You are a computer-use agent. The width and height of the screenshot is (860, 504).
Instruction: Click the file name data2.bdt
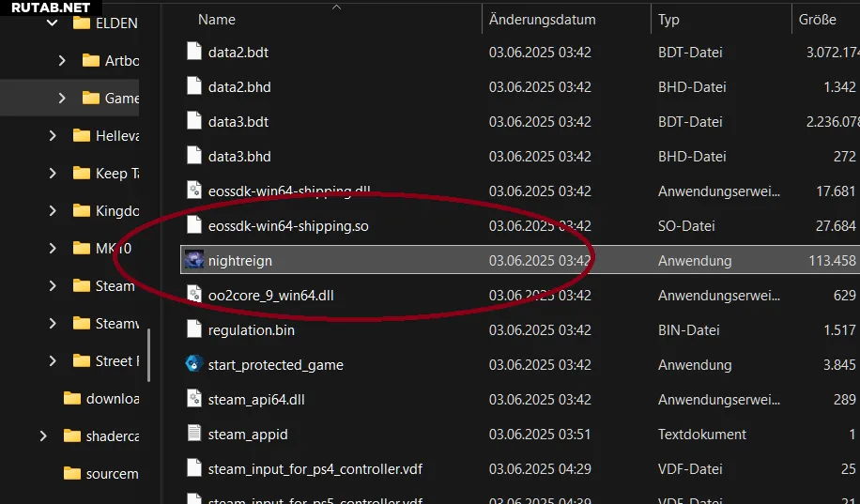238,53
